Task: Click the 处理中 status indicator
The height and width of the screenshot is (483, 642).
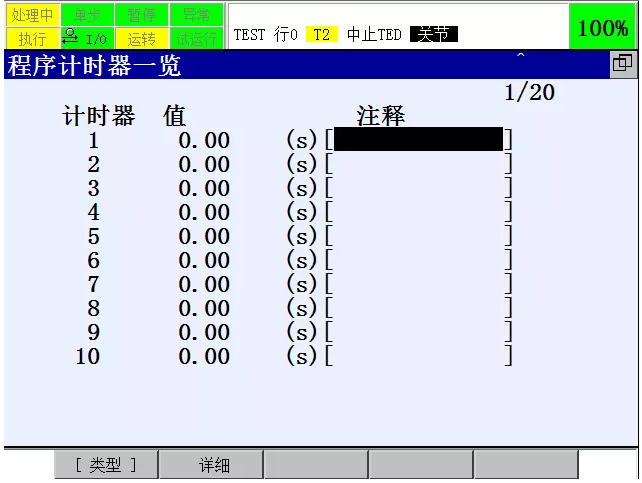Action: tap(33, 15)
